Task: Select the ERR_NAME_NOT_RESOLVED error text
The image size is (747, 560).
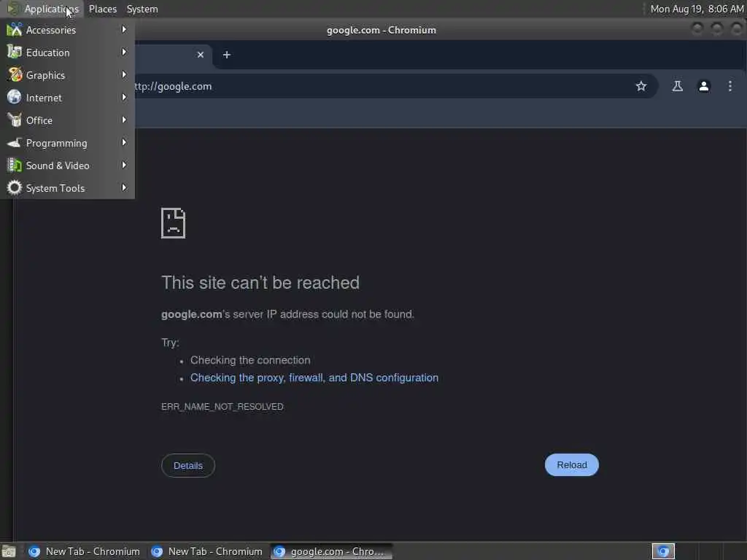Action: pyautogui.click(x=222, y=407)
